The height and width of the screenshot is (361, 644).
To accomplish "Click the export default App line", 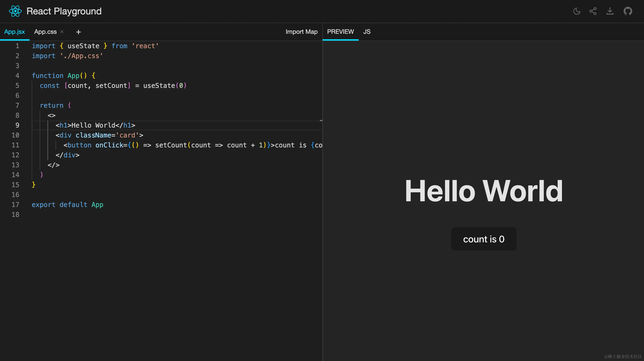I will click(x=68, y=205).
